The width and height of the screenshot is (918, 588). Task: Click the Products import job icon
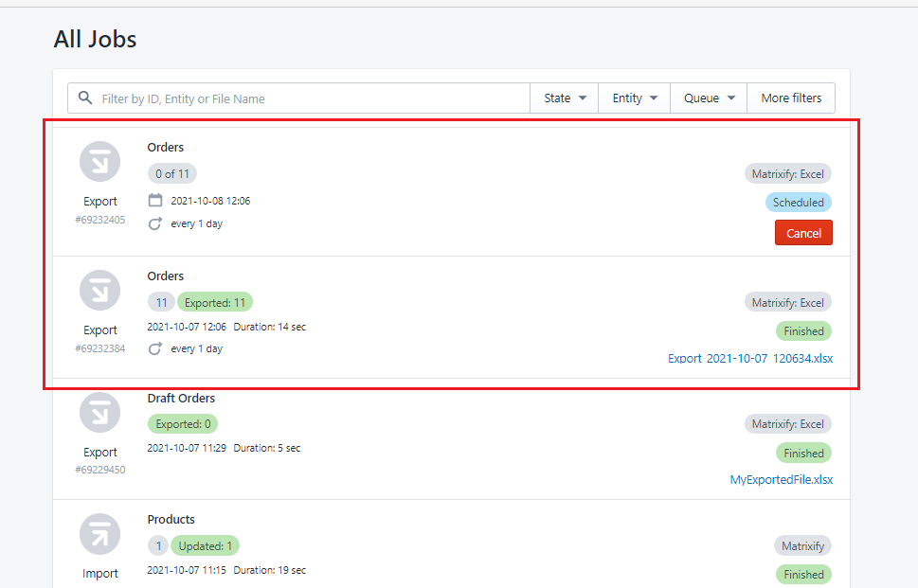pos(99,534)
